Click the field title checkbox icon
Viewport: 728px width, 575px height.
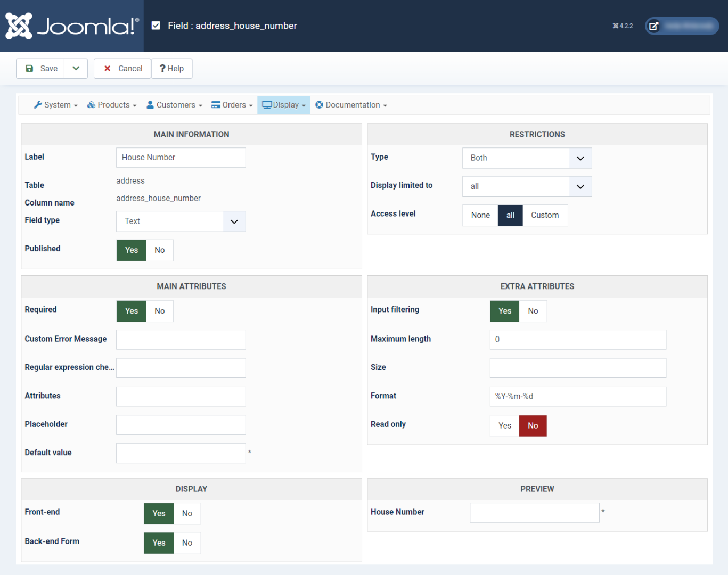pyautogui.click(x=156, y=26)
